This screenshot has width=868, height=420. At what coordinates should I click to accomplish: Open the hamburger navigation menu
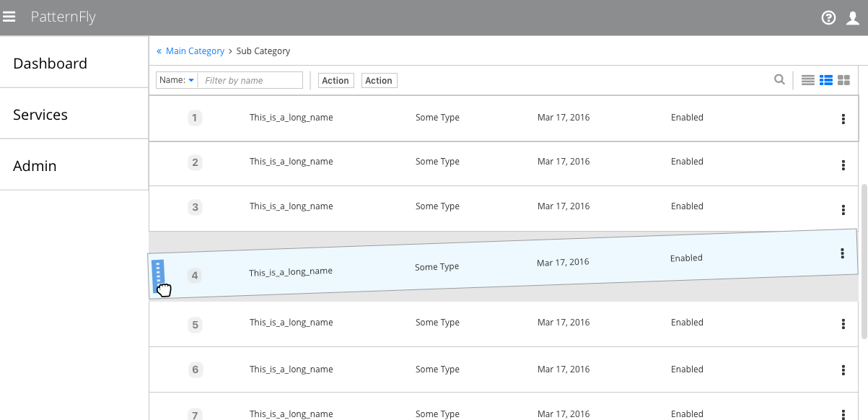click(x=9, y=17)
